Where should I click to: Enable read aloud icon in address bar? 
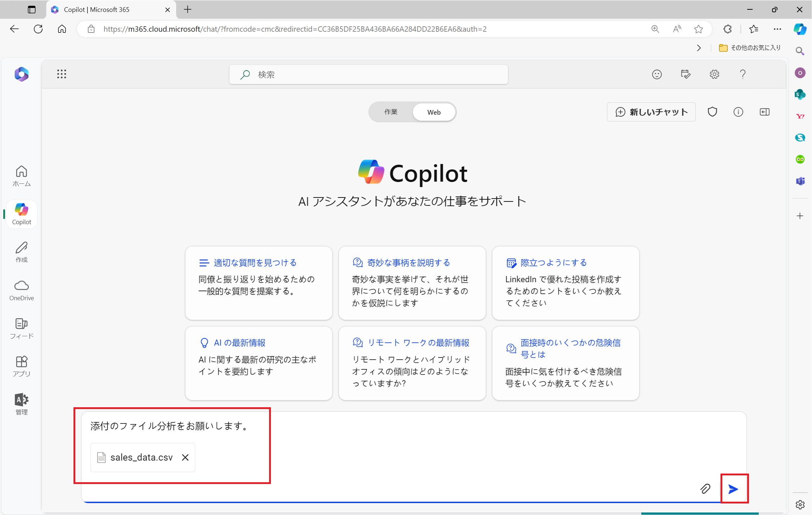tap(677, 29)
